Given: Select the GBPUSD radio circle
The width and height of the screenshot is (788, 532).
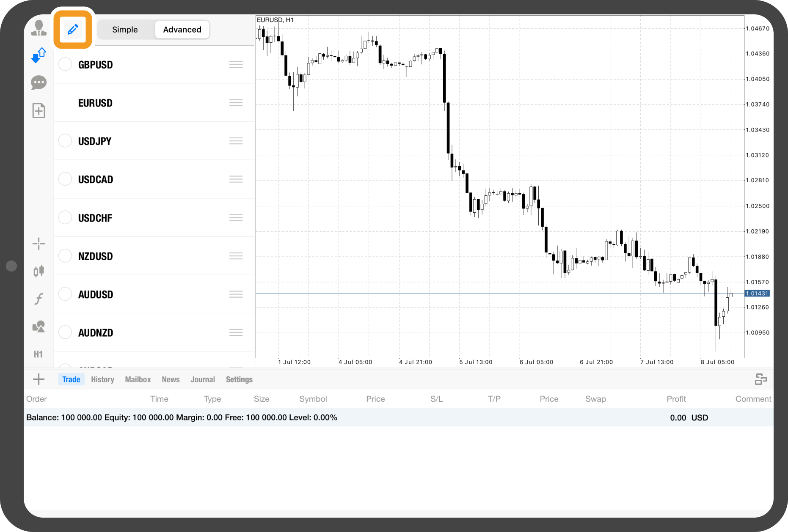Looking at the screenshot, I should click(65, 64).
